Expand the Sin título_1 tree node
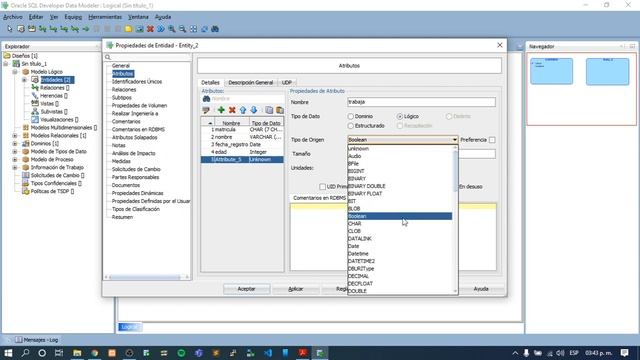 6,64
